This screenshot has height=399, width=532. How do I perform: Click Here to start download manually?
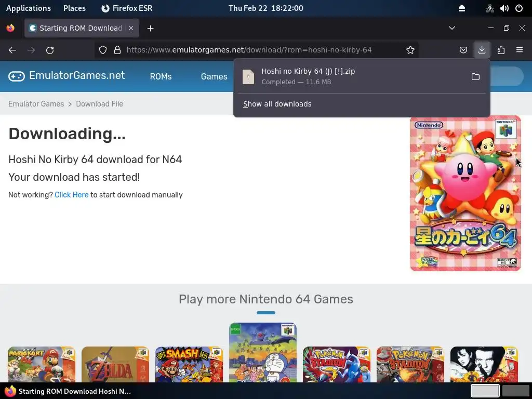click(x=71, y=195)
